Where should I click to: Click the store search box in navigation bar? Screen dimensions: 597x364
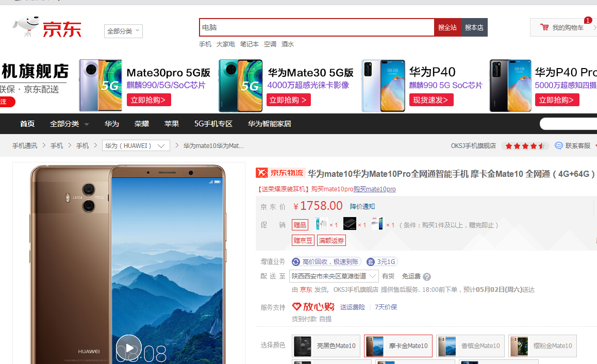pos(569,124)
